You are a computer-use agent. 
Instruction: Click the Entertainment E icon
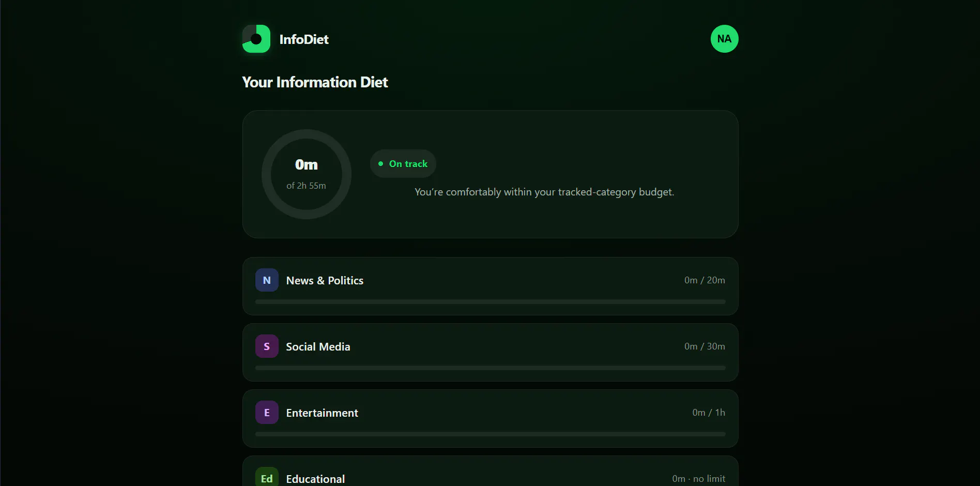(267, 413)
